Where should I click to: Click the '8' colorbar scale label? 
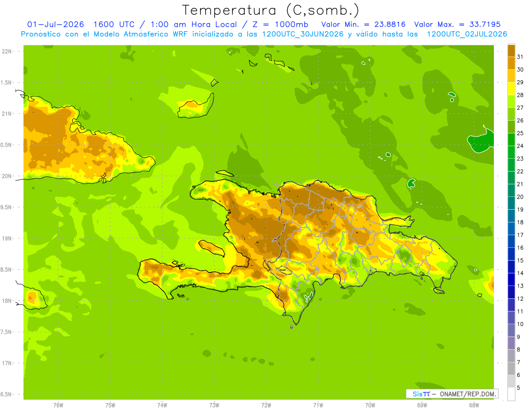point(519,349)
